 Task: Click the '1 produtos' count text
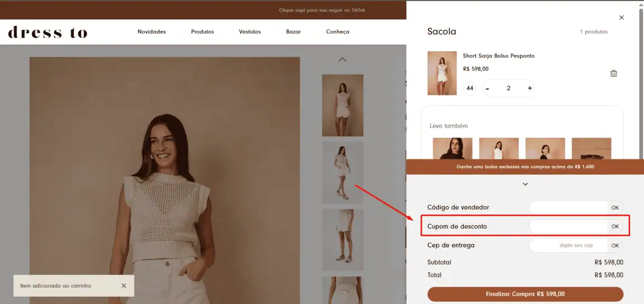pos(593,31)
